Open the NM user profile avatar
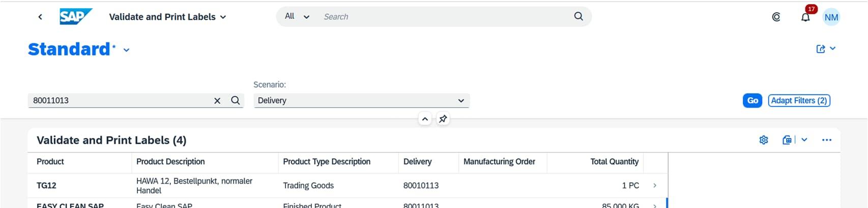The width and height of the screenshot is (868, 208). click(831, 17)
